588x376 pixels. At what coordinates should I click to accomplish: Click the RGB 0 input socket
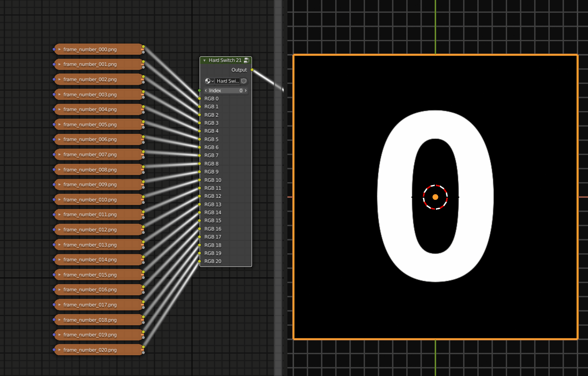click(x=200, y=99)
